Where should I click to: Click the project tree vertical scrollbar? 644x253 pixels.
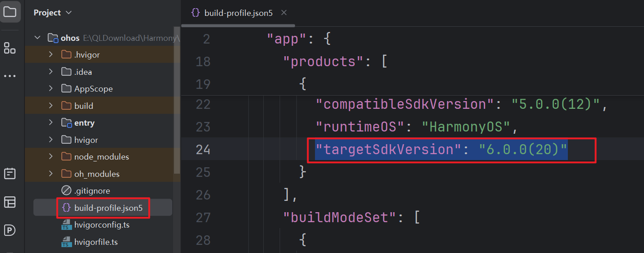[177, 100]
